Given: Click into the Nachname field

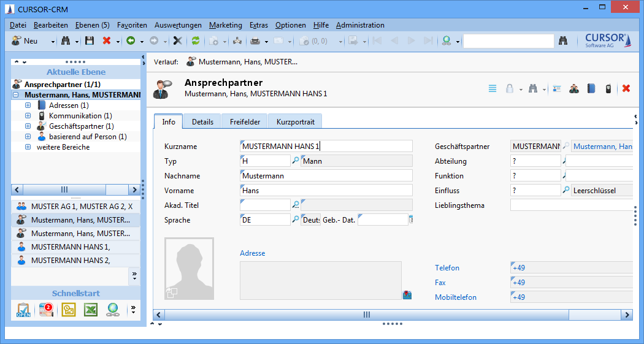Looking at the screenshot, I should tap(326, 175).
